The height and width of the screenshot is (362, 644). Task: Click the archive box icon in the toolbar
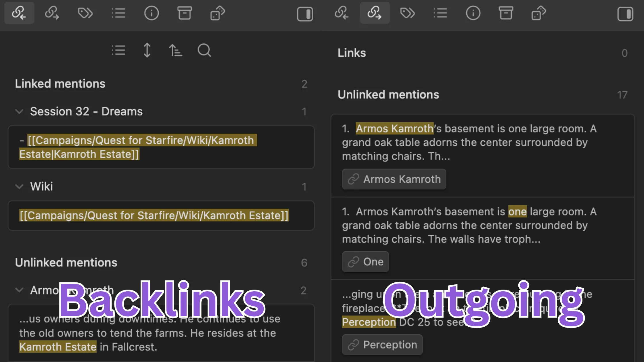coord(185,13)
